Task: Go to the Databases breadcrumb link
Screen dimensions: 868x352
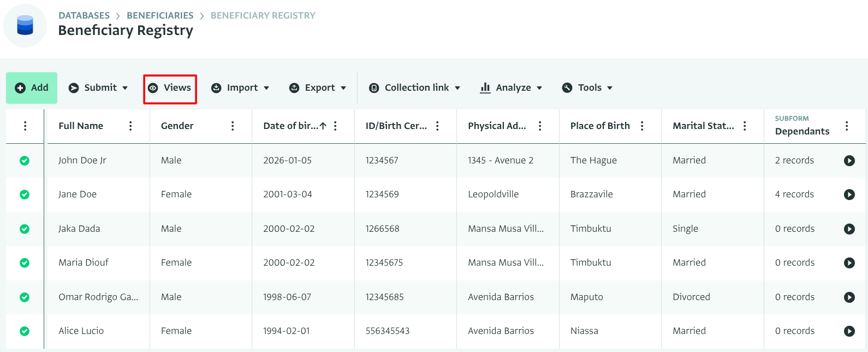Action: coord(84,15)
